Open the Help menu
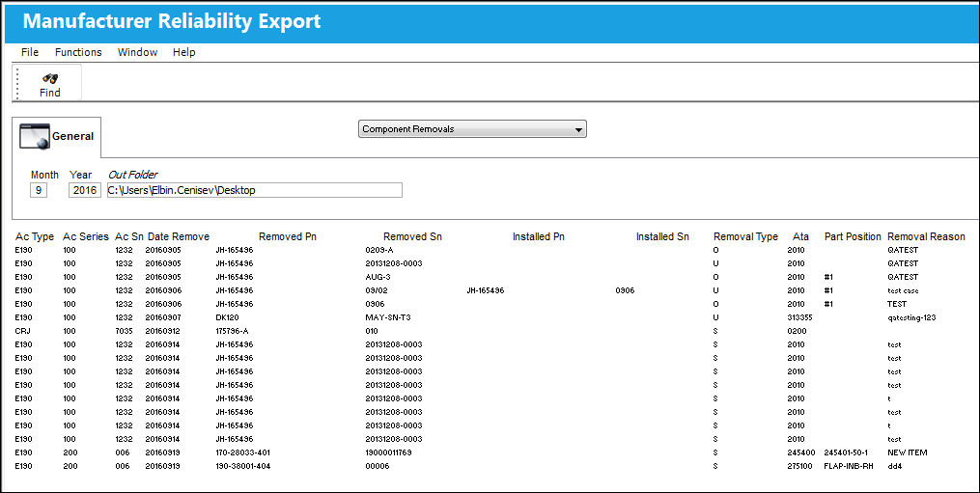The width and height of the screenshot is (980, 493). 183,52
